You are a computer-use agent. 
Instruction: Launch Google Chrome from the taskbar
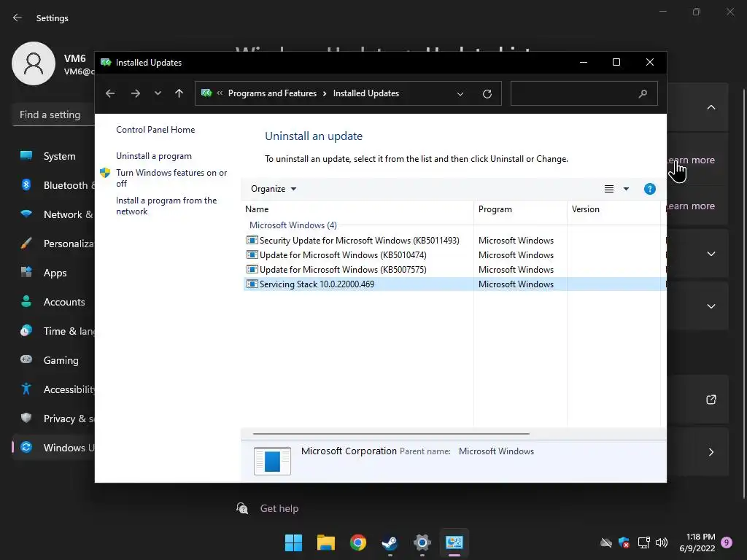[x=357, y=542]
